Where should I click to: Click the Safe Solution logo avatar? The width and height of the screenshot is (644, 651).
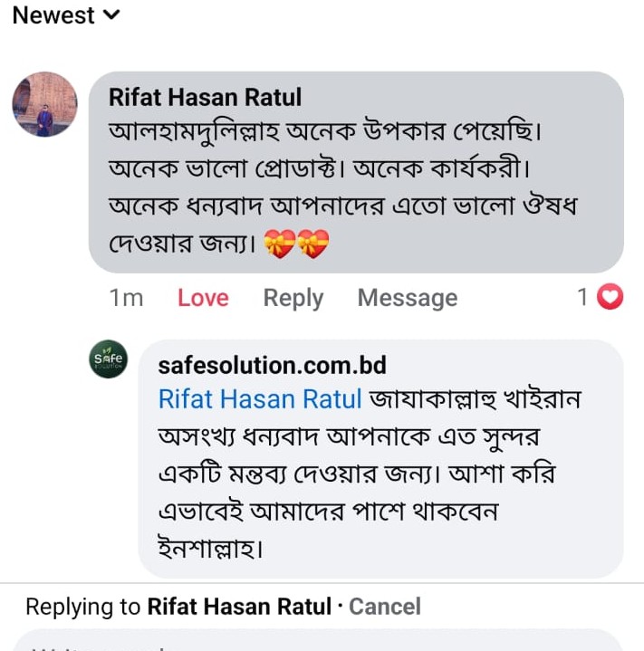click(x=108, y=360)
